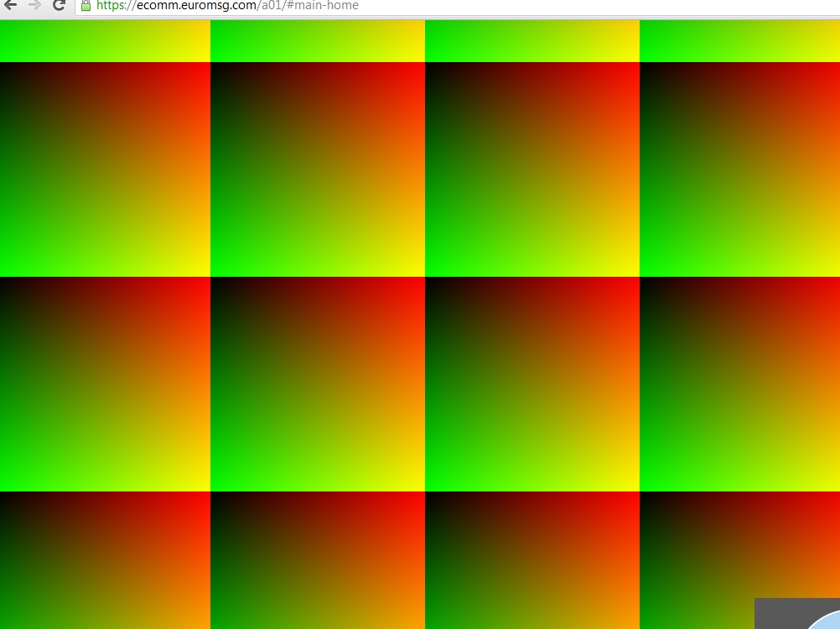Image resolution: width=840 pixels, height=629 pixels.
Task: Click the first full gradient tile in the rightmost column
Action: click(x=739, y=169)
